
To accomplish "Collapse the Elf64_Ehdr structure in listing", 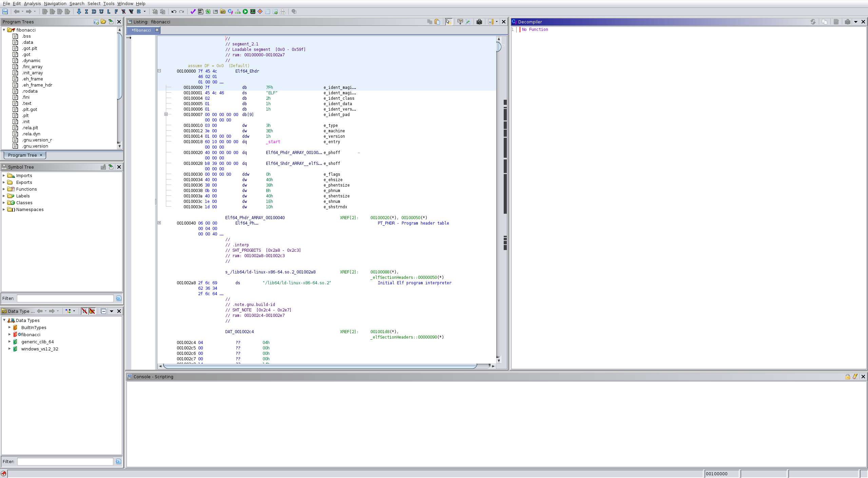I will [159, 71].
